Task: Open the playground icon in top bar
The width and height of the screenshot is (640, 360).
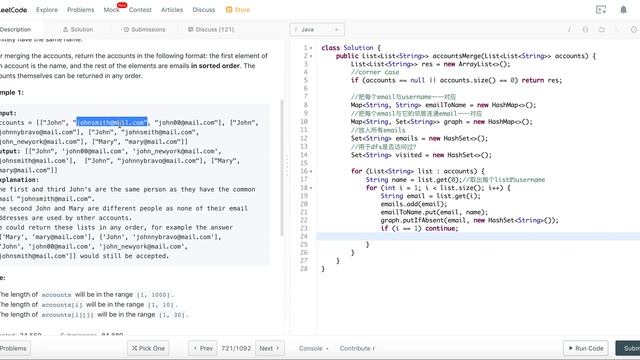Action: [601, 10]
